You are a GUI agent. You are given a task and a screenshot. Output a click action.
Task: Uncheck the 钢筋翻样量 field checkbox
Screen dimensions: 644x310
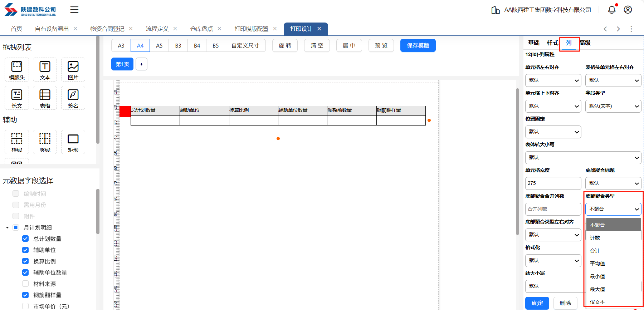coord(25,295)
